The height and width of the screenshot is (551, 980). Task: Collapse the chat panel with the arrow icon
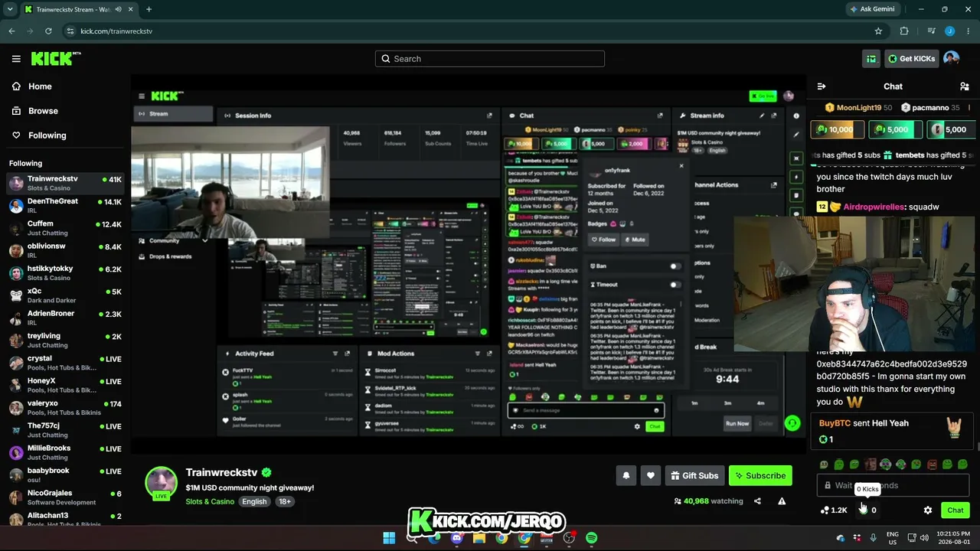tap(822, 86)
